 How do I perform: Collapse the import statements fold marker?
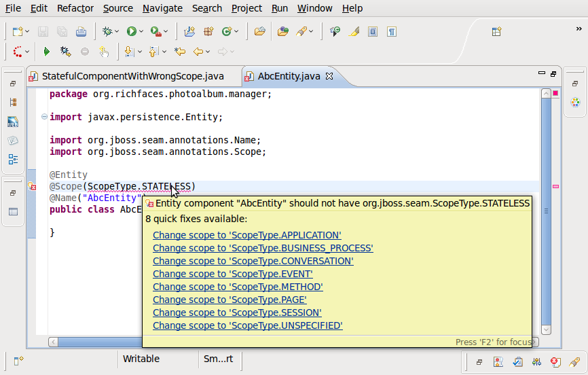click(44, 117)
